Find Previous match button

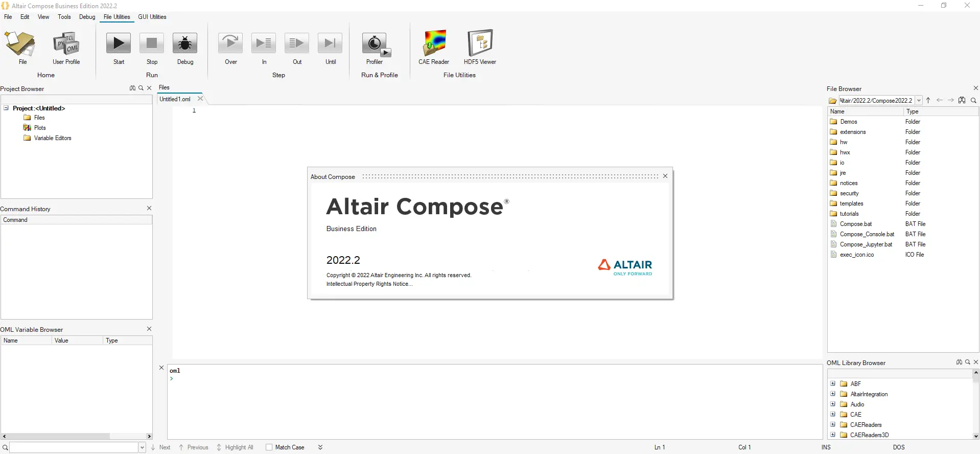tap(193, 447)
